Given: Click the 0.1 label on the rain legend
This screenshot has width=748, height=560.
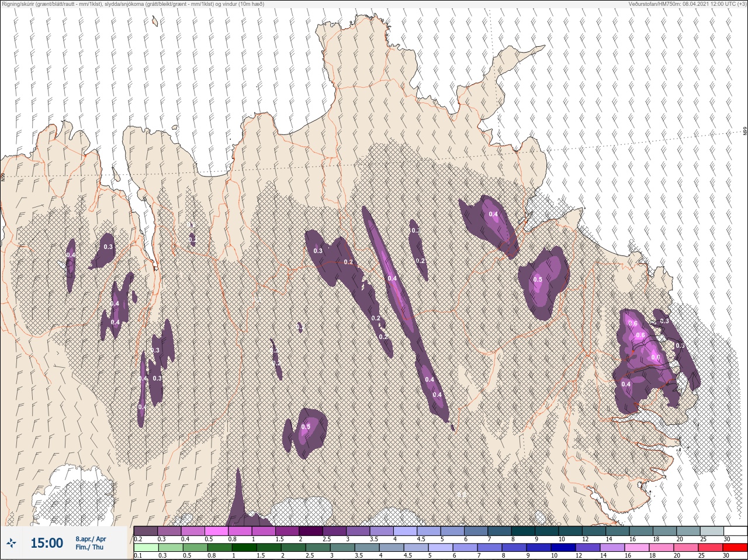Looking at the screenshot, I should click(x=138, y=555).
